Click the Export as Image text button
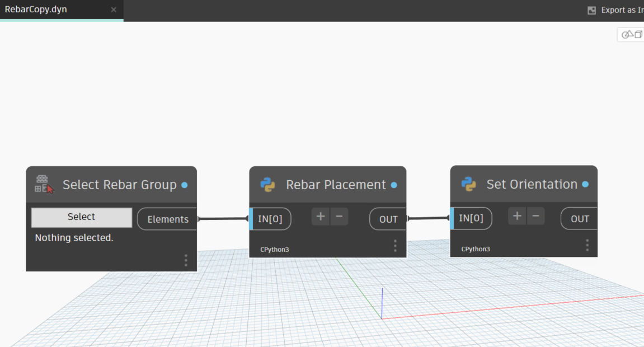644x347 pixels. coord(621,10)
